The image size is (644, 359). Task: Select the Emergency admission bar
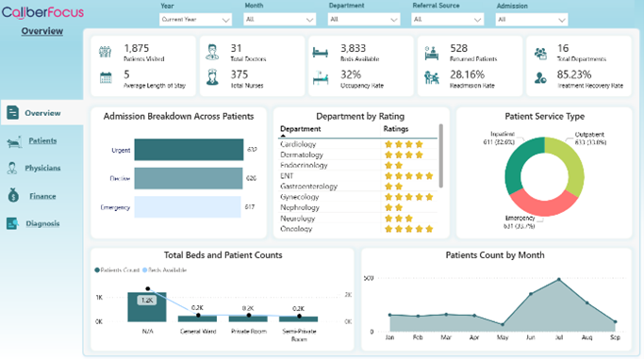[188, 206]
